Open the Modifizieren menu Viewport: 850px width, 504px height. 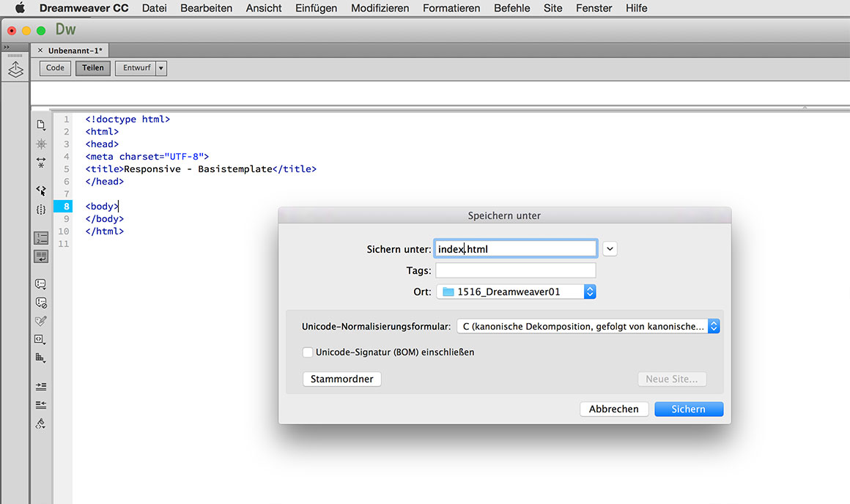pyautogui.click(x=380, y=8)
